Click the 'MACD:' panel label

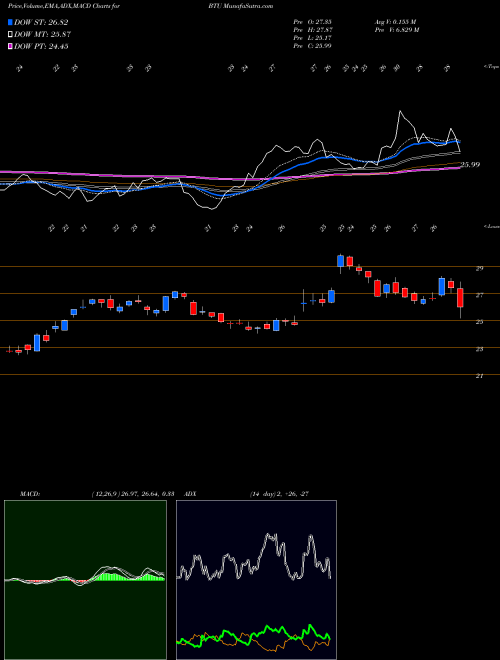30,494
